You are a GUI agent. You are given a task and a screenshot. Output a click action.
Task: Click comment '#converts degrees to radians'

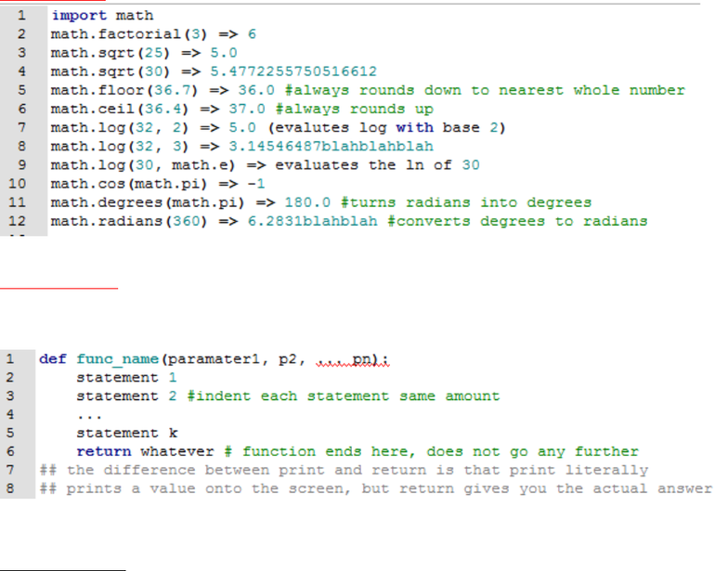[517, 221]
